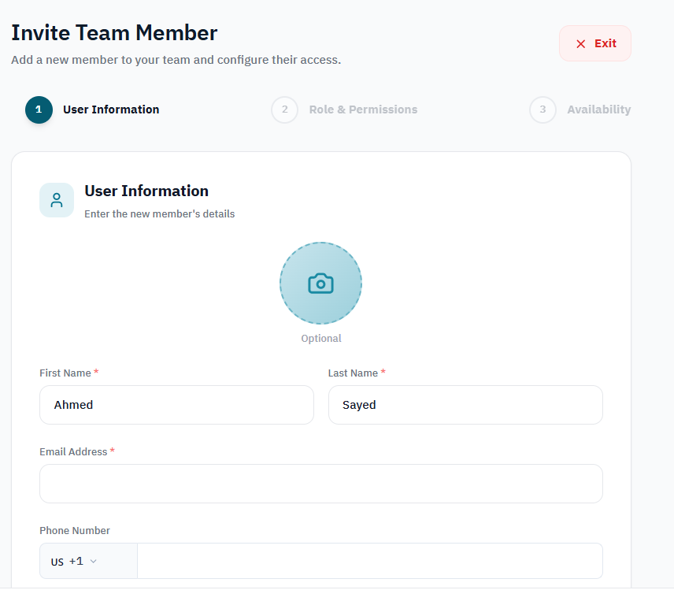674x616 pixels.
Task: Click the X icon in Exit button
Action: coord(581,44)
